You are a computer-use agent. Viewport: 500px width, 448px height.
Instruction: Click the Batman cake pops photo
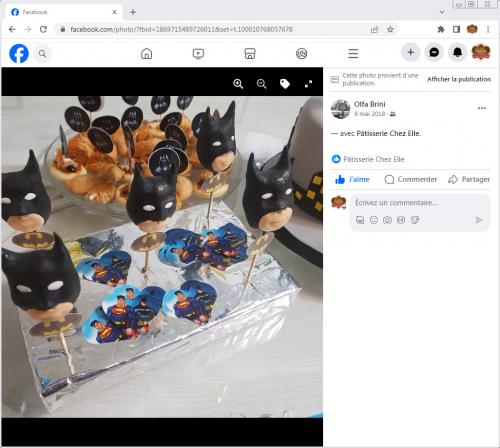pyautogui.click(x=162, y=257)
